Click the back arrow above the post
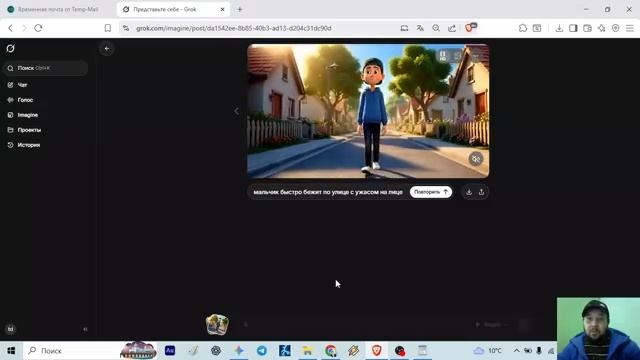The width and height of the screenshot is (640, 360). [107, 49]
